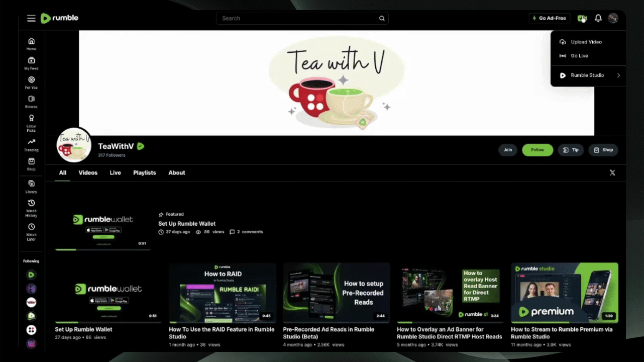This screenshot has width=644, height=362.
Task: Open the Playlists tab
Action: point(145,173)
